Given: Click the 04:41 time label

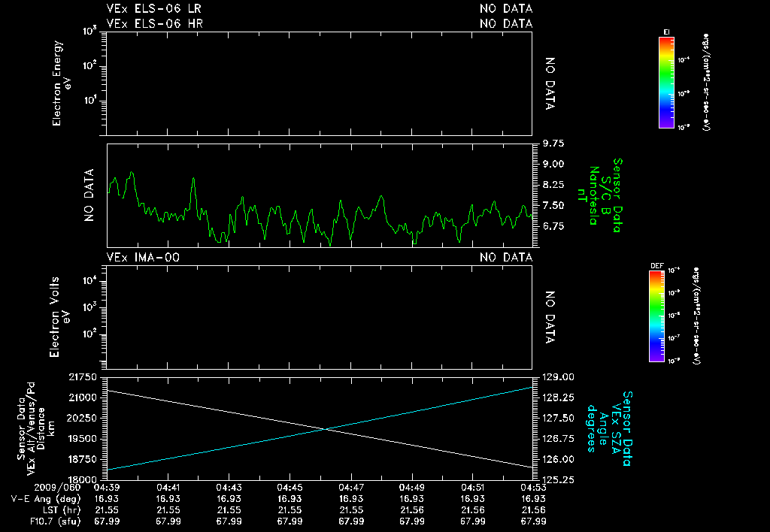Looking at the screenshot, I should click(168, 488).
